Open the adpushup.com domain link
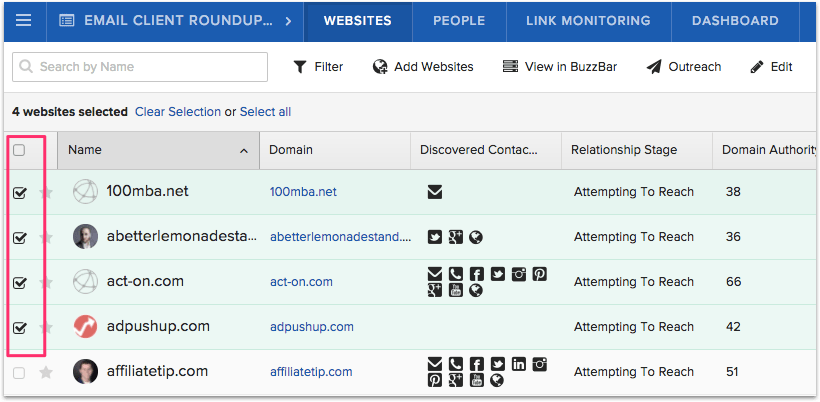820x402 pixels. point(312,327)
